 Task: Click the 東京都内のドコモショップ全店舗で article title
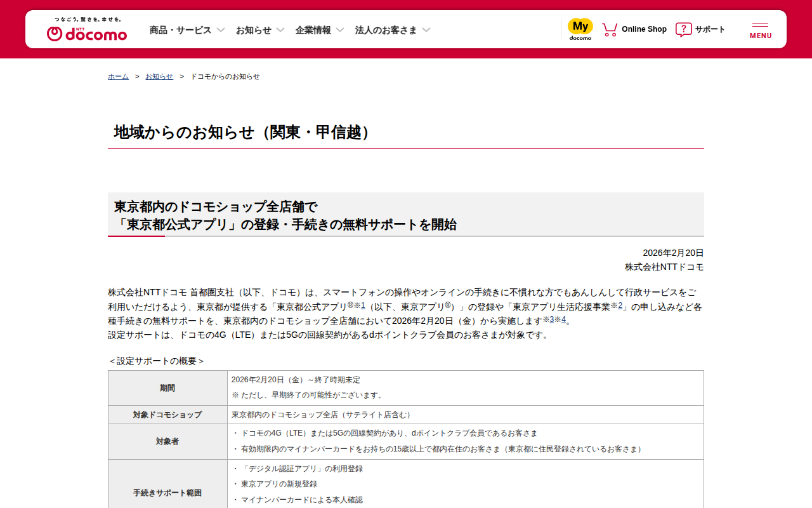[x=285, y=215]
